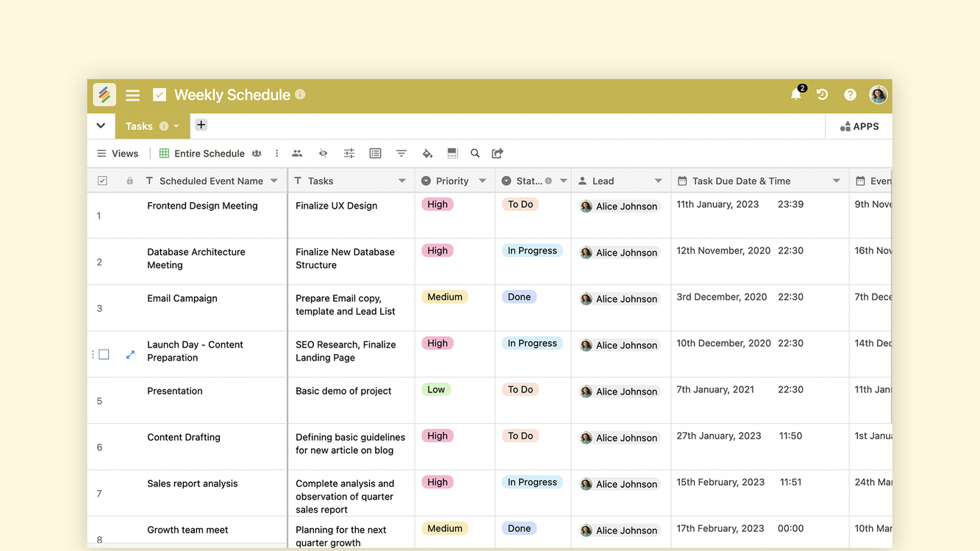Image resolution: width=980 pixels, height=551 pixels.
Task: Open the Views menu
Action: [x=118, y=154]
